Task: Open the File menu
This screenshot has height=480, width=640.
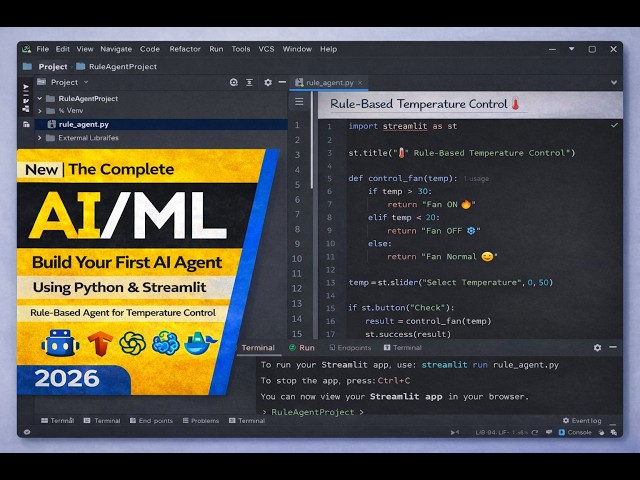Action: 42,49
